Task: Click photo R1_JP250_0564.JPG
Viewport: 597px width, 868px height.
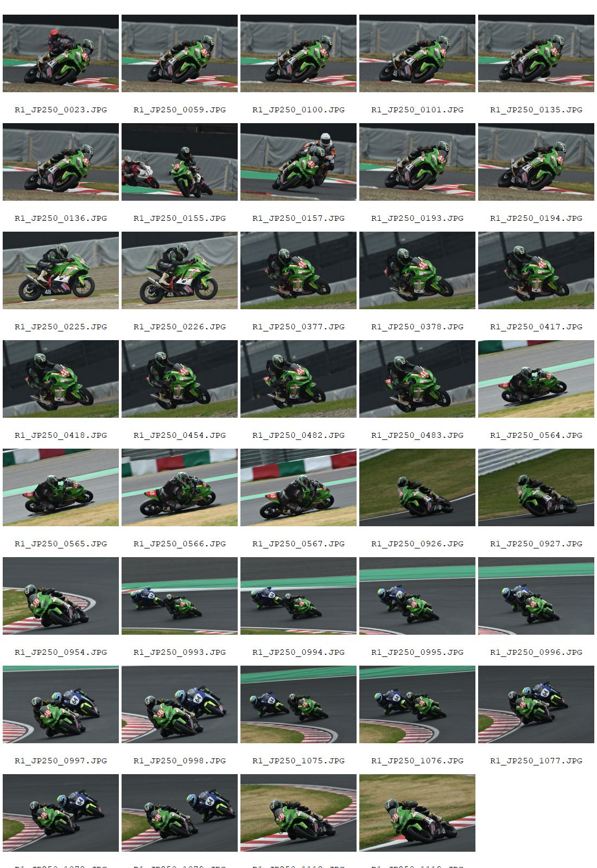Action: pyautogui.click(x=536, y=379)
